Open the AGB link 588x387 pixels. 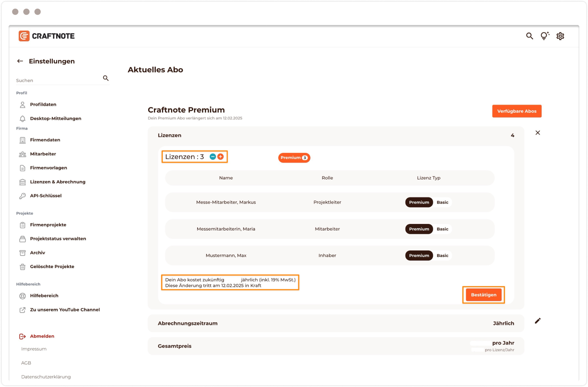click(x=26, y=363)
